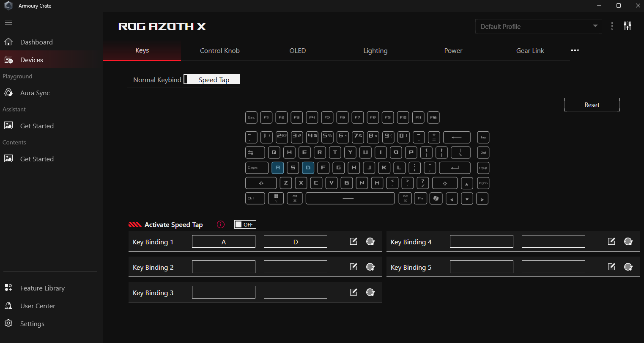Click the PgDn key on keyboard layout
The height and width of the screenshot is (343, 644).
(x=483, y=183)
